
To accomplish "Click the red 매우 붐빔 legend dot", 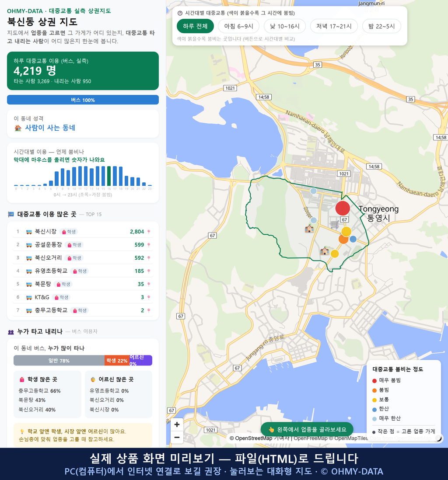I will (x=374, y=380).
